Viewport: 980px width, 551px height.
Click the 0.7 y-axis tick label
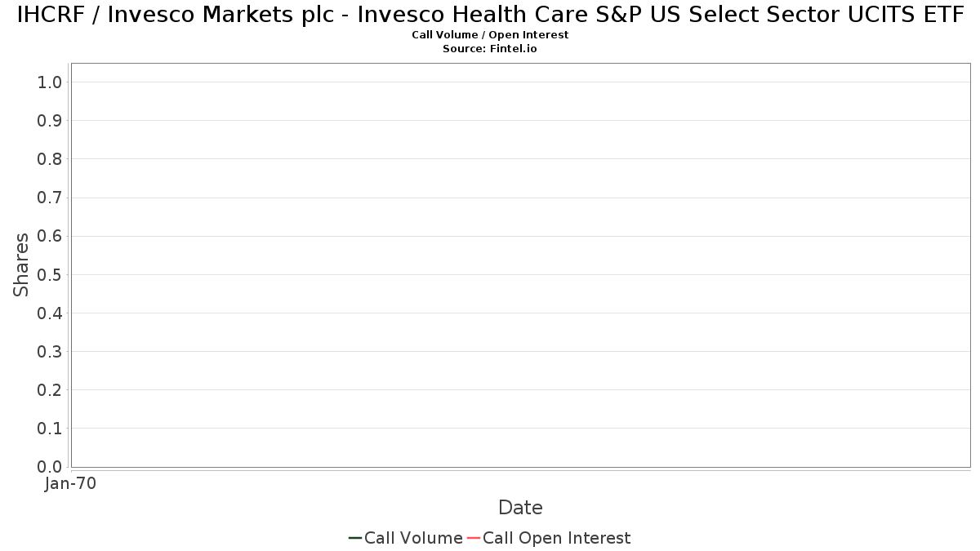pos(50,198)
